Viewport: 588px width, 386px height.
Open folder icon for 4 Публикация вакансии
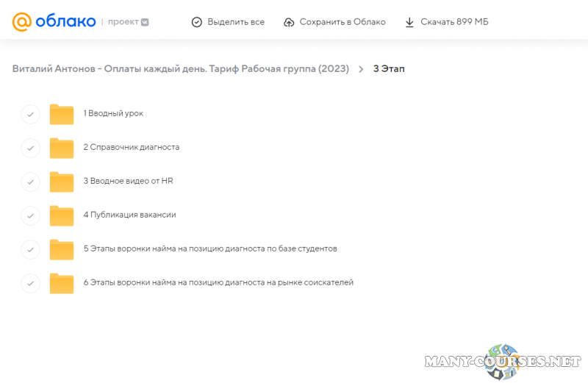click(62, 215)
